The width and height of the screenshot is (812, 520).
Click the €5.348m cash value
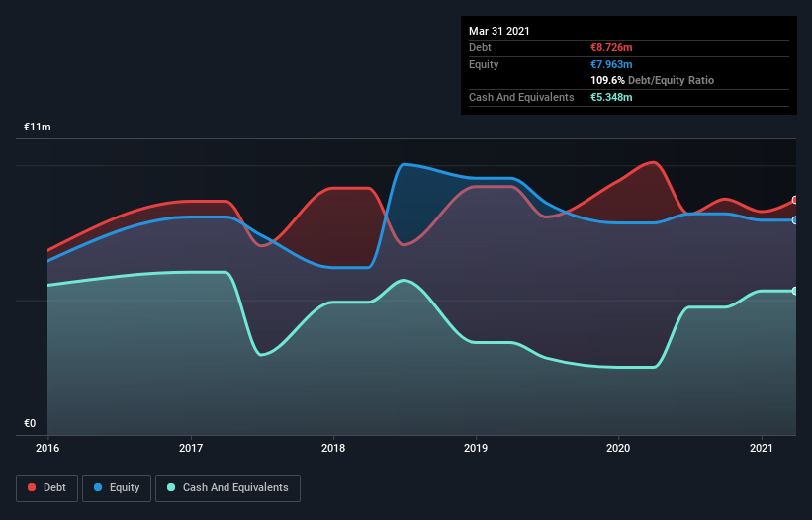(611, 97)
